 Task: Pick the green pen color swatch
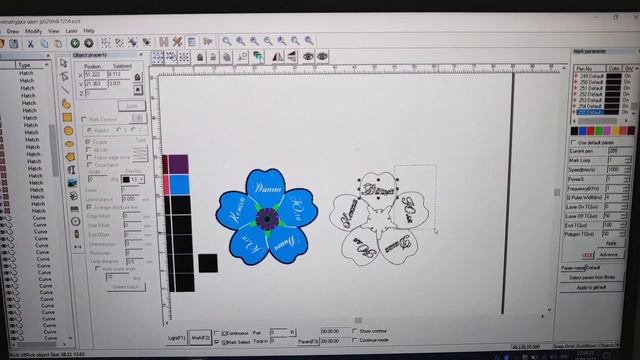click(x=599, y=131)
